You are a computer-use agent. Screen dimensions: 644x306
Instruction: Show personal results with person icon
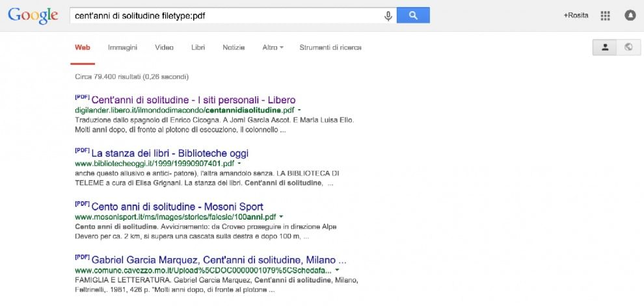coord(604,47)
